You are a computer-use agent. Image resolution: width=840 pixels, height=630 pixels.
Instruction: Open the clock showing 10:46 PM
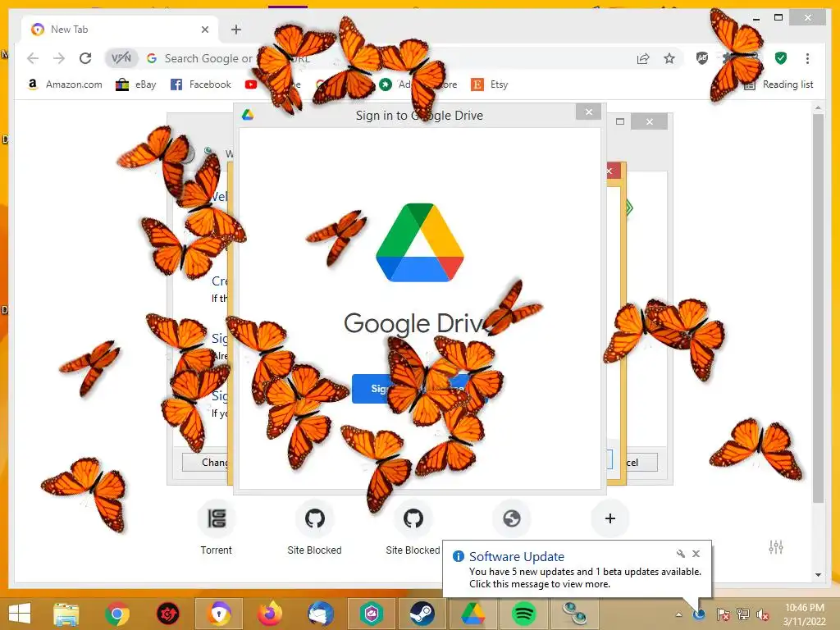(x=804, y=614)
